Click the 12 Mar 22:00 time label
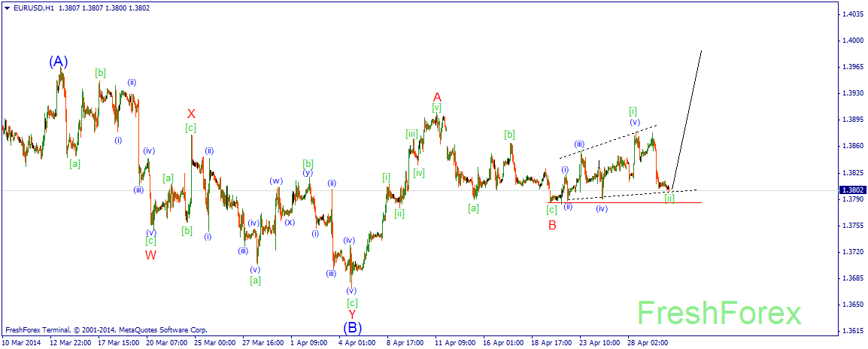 [69, 343]
